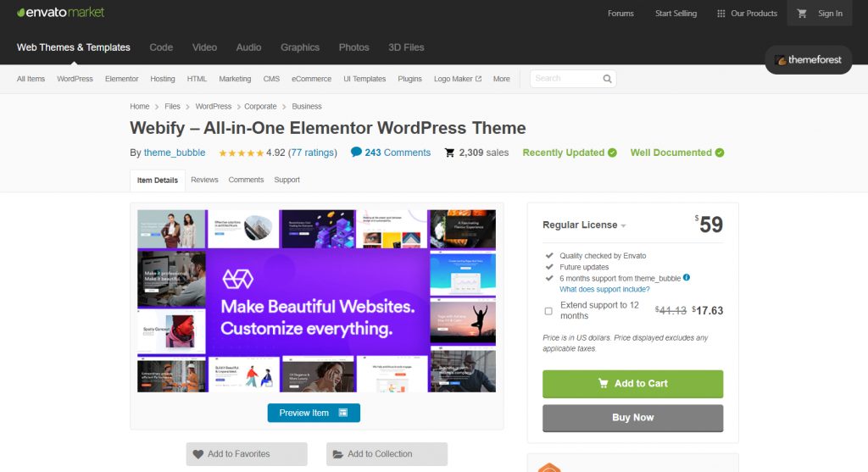868x472 pixels.
Task: Click the Files breadcrumb
Action: click(x=172, y=106)
